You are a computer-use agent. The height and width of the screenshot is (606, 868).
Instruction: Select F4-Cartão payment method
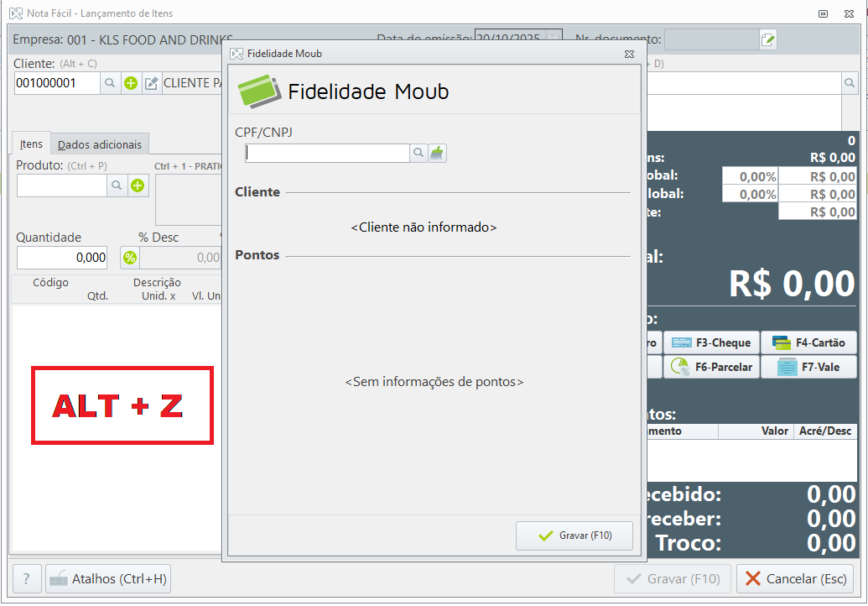point(808,343)
